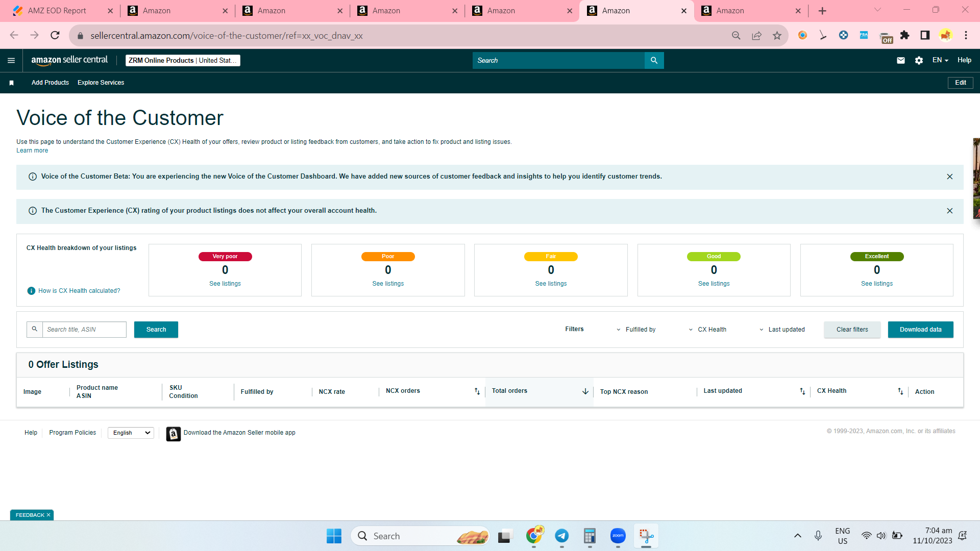Bookmark this page with the star icon

click(x=777, y=35)
